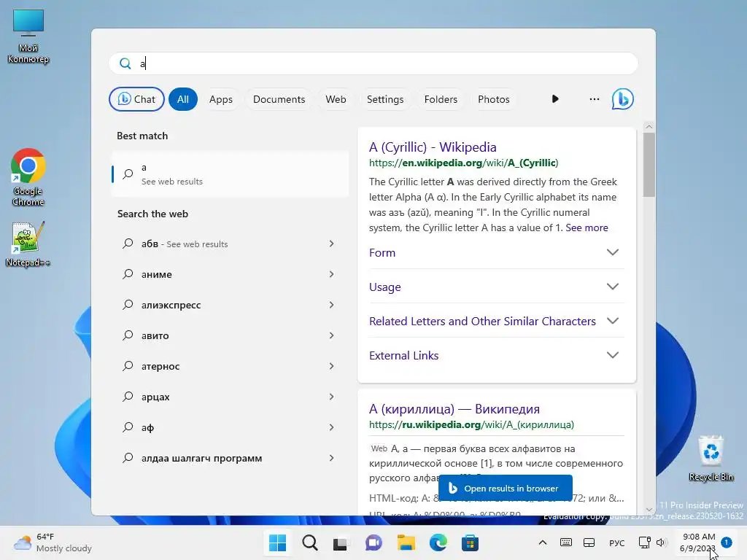Select the 'авито' search suggestion

point(230,335)
